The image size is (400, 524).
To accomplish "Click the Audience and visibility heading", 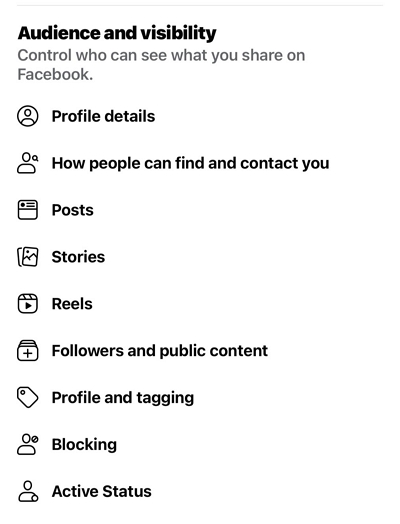I will [x=117, y=33].
